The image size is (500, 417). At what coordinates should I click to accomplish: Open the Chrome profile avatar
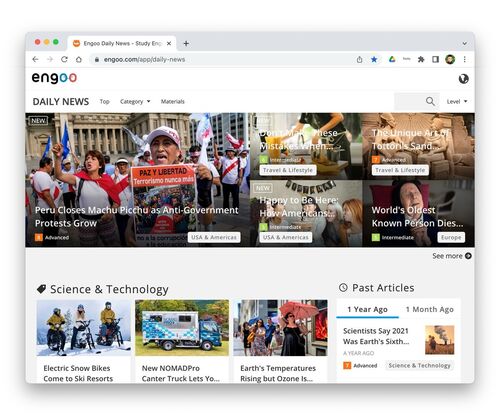(x=450, y=59)
